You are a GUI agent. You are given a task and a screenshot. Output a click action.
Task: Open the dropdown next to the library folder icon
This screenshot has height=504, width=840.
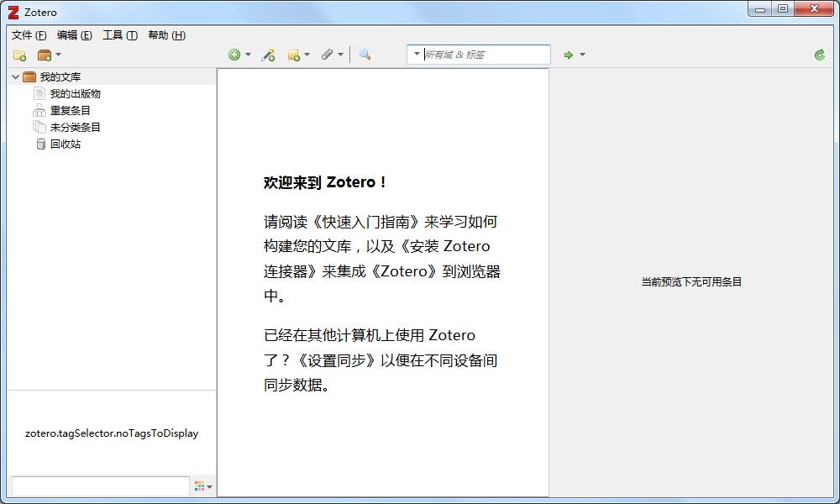pos(58,54)
